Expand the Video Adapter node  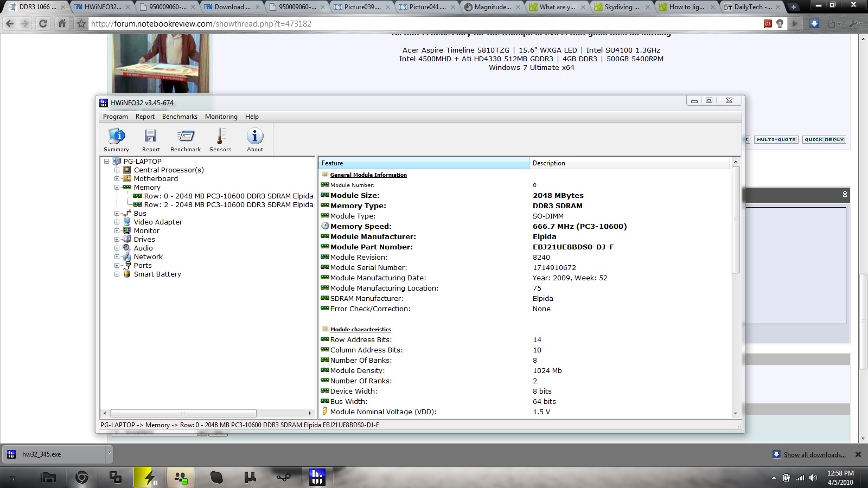click(x=117, y=222)
